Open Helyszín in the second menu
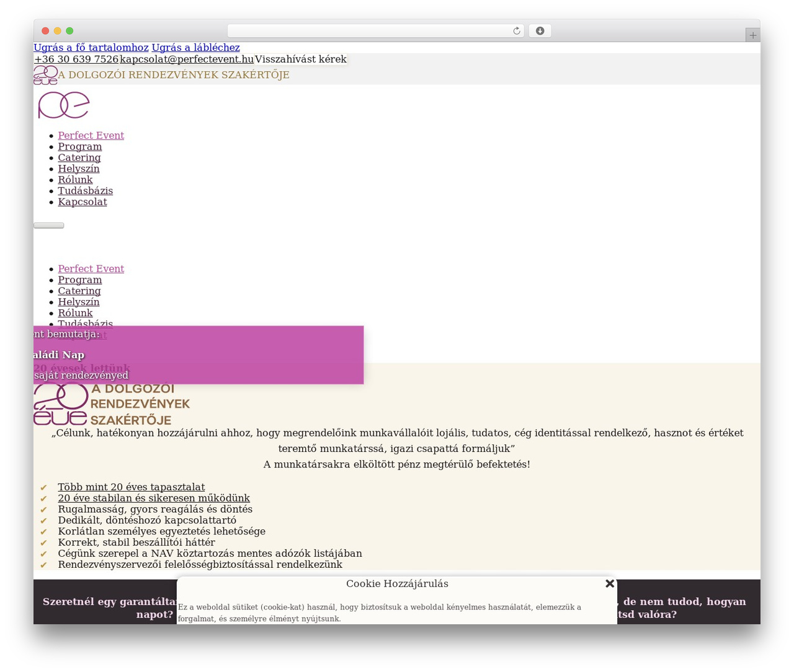Screen dimensions: 794x672 pos(79,302)
